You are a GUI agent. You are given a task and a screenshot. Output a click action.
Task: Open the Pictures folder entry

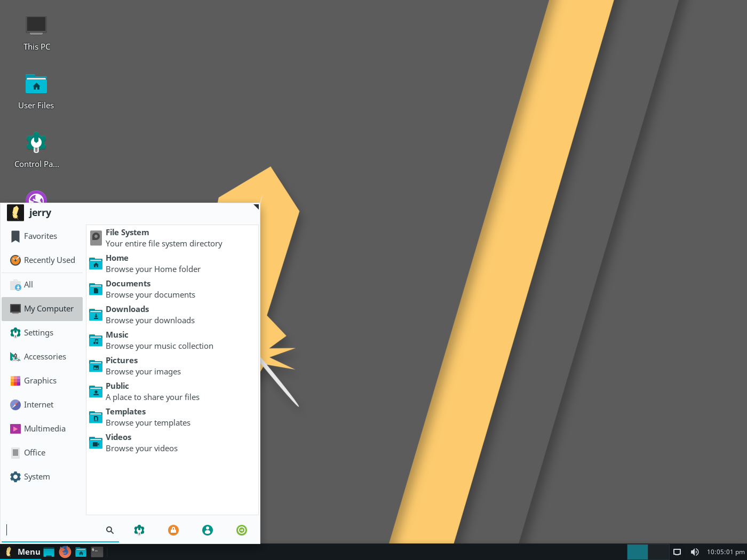[172, 366]
